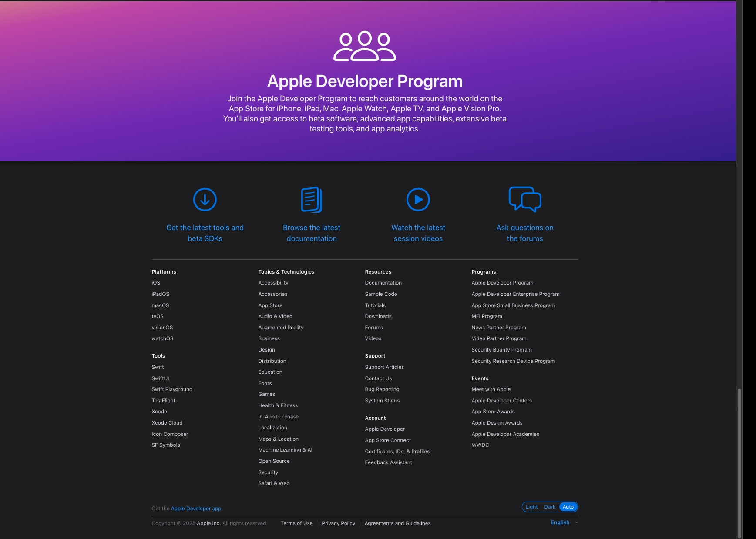
Task: Open Apple Design Awards link
Action: (497, 423)
